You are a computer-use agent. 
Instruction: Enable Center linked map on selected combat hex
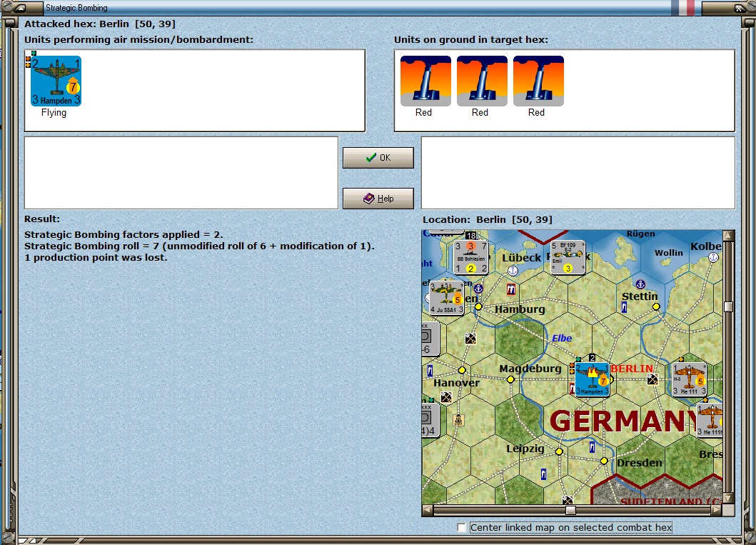coord(461,528)
